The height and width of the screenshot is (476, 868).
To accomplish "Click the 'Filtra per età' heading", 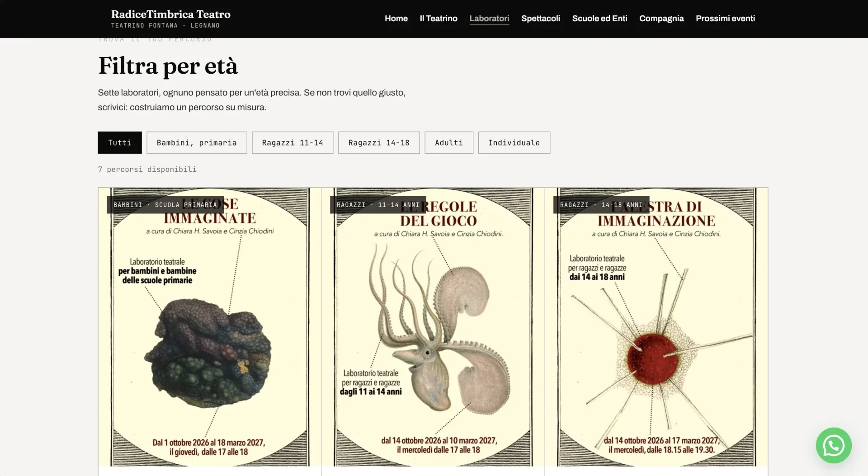I will (168, 66).
